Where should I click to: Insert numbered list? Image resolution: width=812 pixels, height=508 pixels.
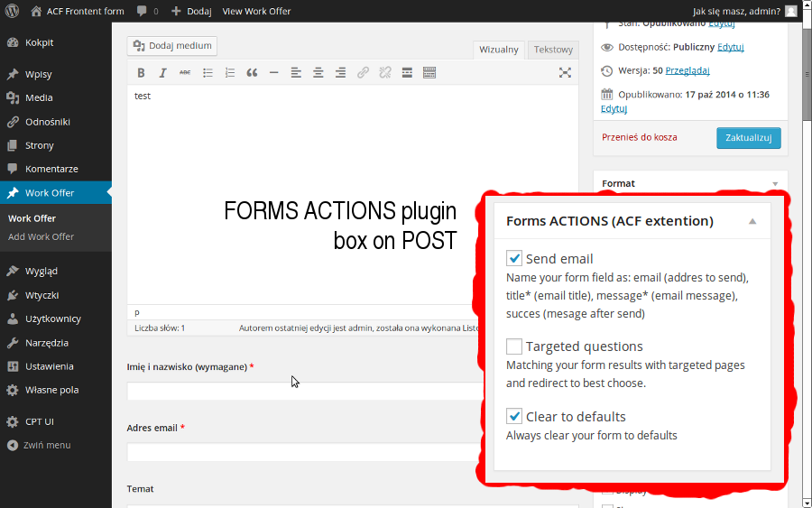click(x=230, y=73)
